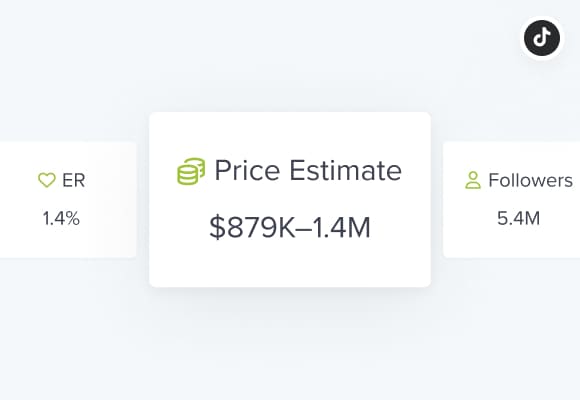Click the TikTok logo badge
Screen dimensions: 580x400
(542, 38)
